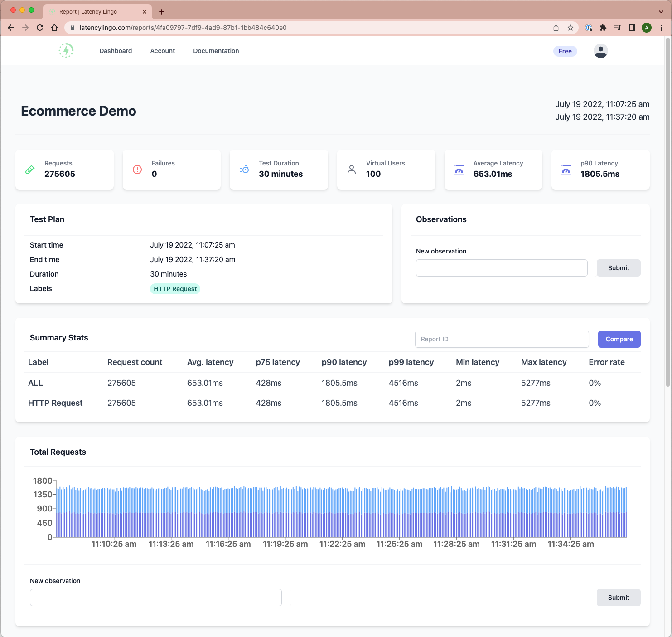672x637 pixels.
Task: Bookmark the page with the star icon
Action: (570, 28)
